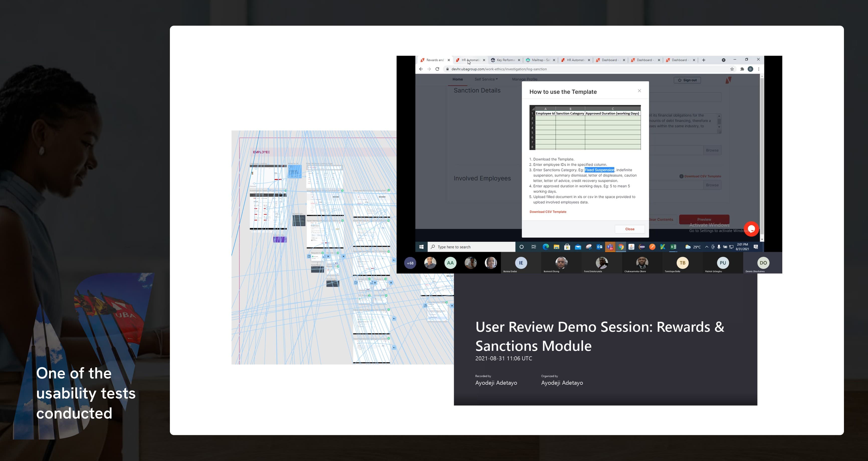868x461 pixels.
Task: Click the Close button in the dialog
Action: (630, 229)
